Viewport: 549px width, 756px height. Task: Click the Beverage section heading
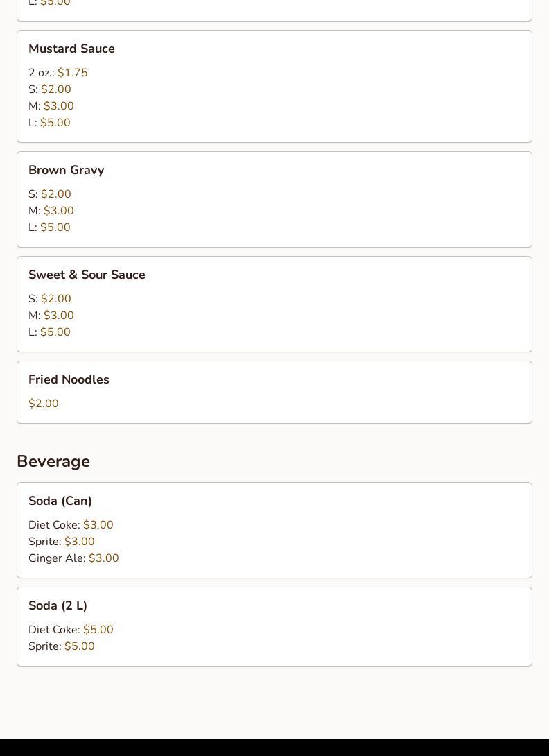coord(53,461)
